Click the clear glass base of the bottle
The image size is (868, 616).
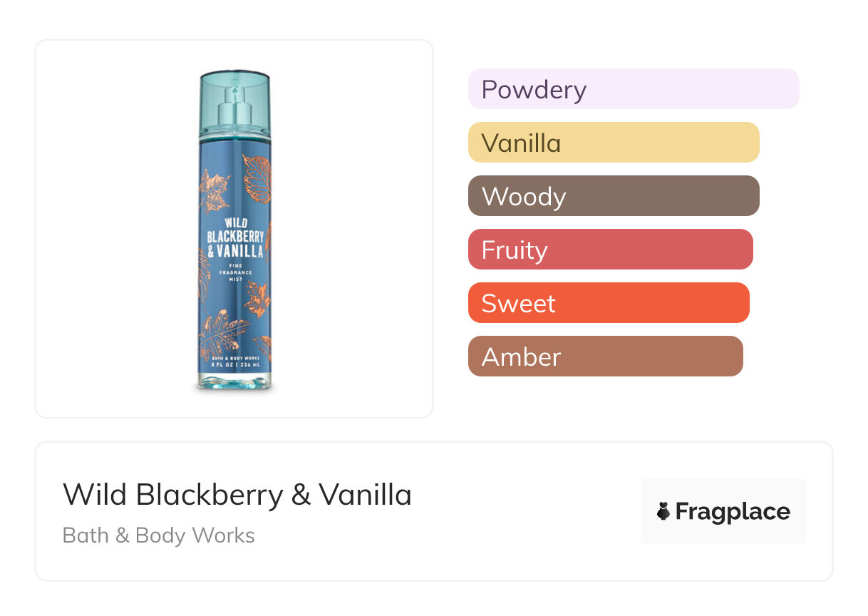click(234, 380)
